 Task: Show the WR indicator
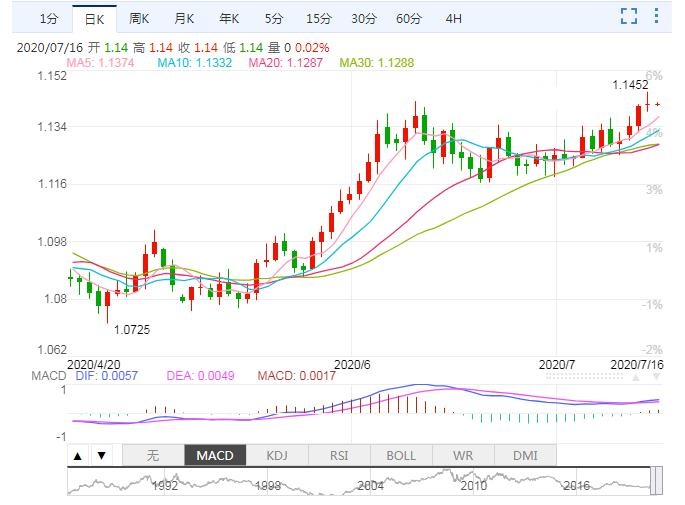[x=463, y=455]
